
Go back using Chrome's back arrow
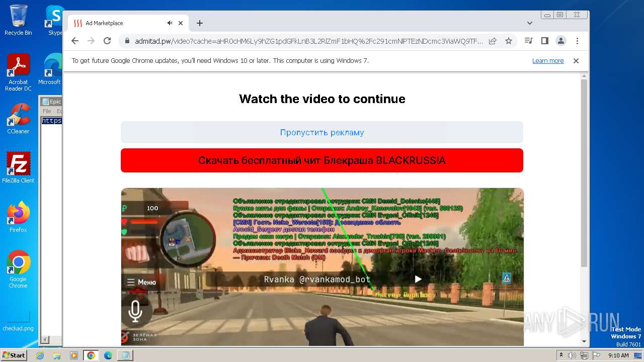pos(75,41)
